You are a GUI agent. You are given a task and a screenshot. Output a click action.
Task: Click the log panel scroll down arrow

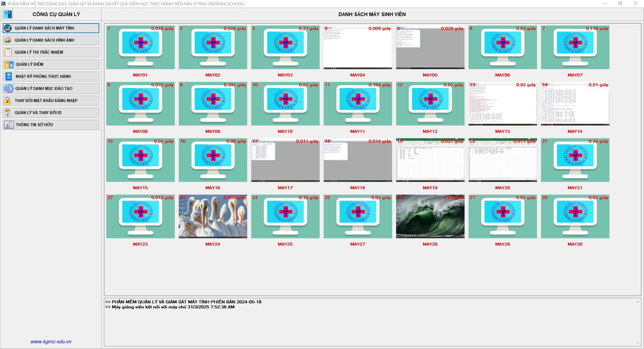638,343
